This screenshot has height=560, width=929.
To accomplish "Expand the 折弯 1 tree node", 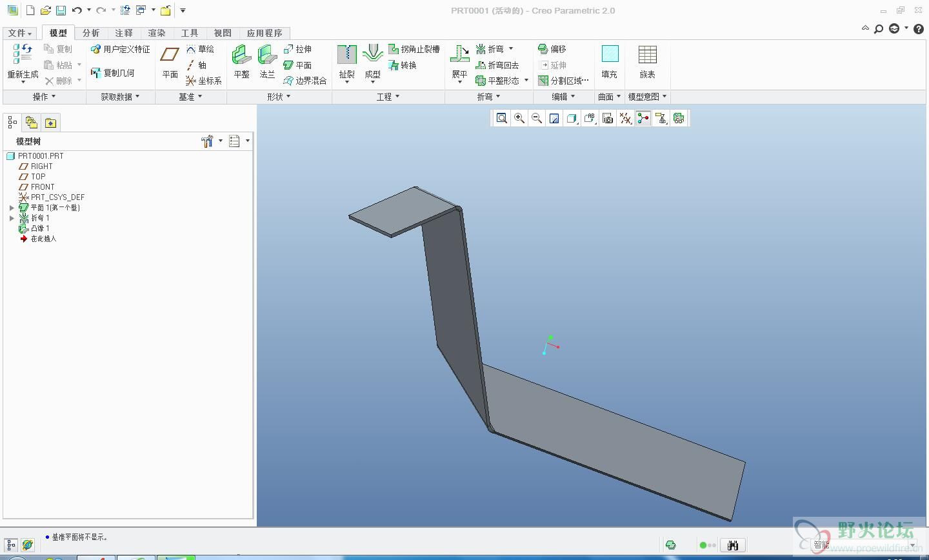I will point(12,218).
